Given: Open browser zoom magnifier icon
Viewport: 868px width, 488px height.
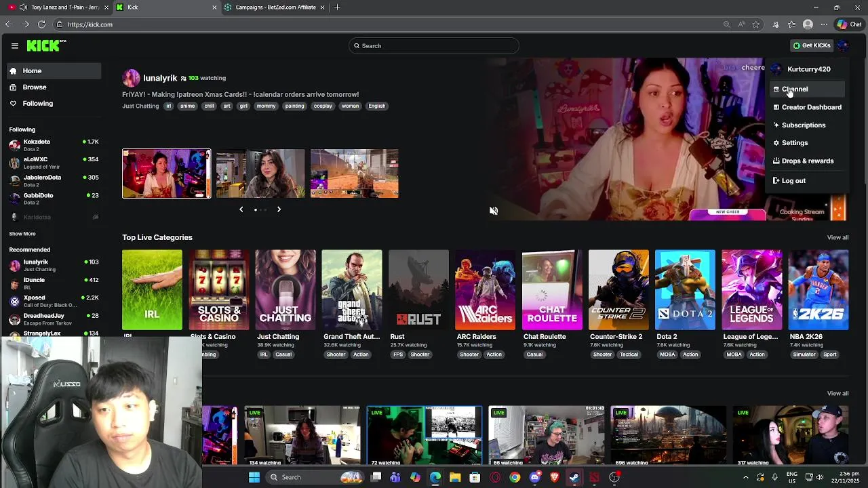Looking at the screenshot, I should coord(727,24).
